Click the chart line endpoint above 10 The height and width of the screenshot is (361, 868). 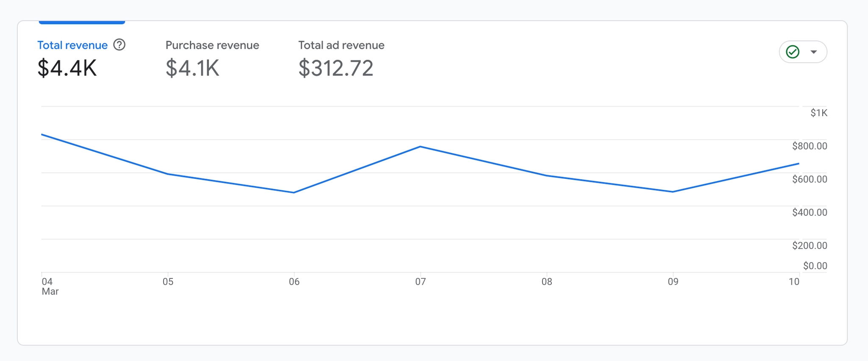coord(798,164)
